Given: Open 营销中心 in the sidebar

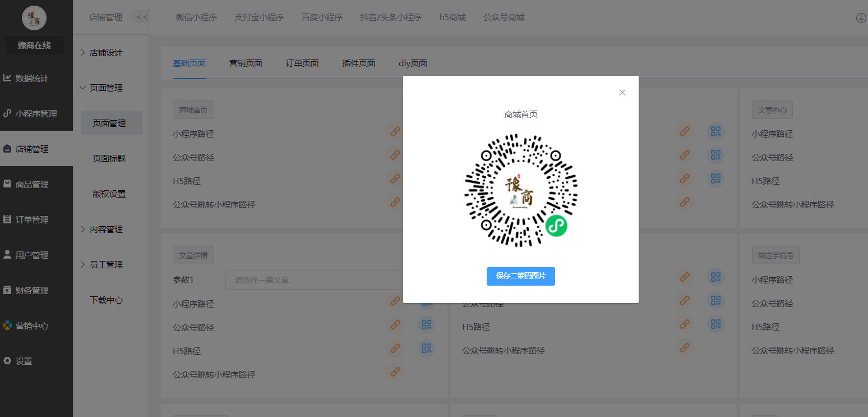Looking at the screenshot, I should 32,326.
